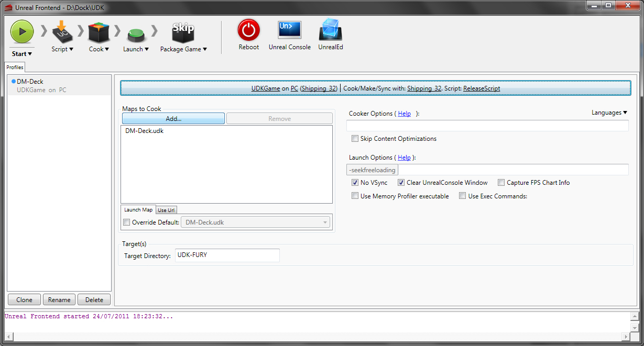This screenshot has height=346, width=644.
Task: Switch to the Use Url tab
Action: pos(166,210)
